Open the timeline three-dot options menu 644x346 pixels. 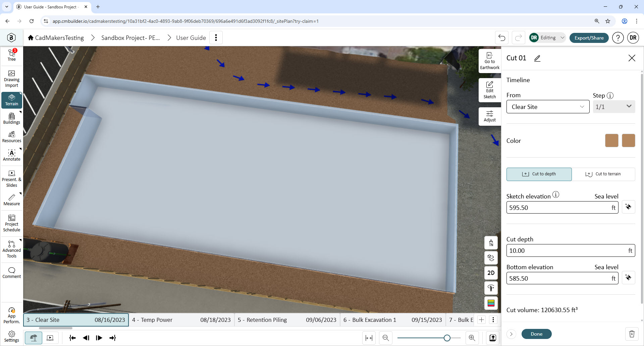pyautogui.click(x=493, y=320)
